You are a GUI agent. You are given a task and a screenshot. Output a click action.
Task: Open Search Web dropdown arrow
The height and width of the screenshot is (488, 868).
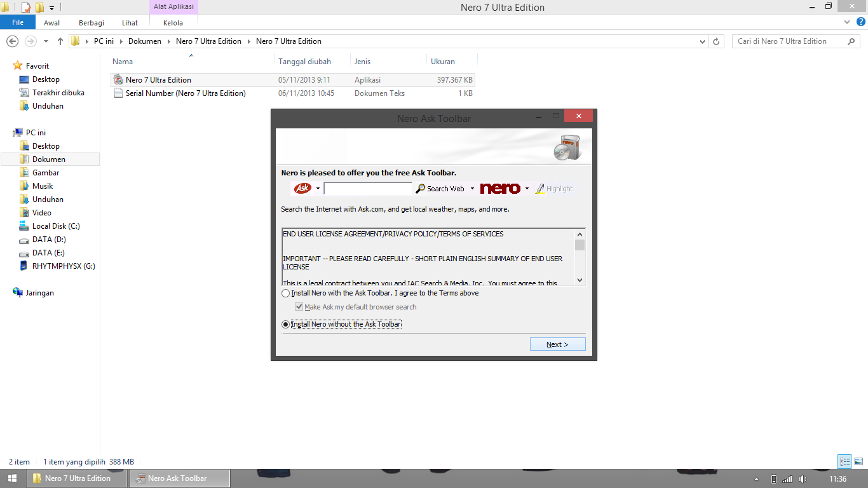point(472,189)
